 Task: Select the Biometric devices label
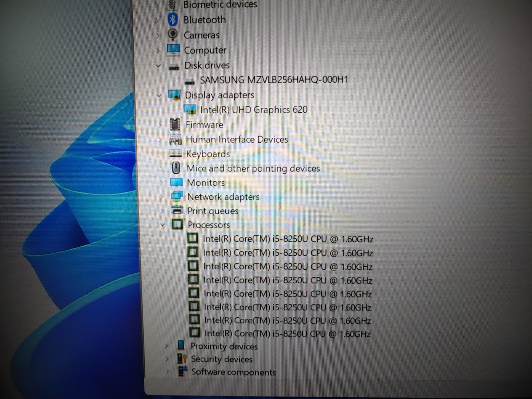click(220, 4)
